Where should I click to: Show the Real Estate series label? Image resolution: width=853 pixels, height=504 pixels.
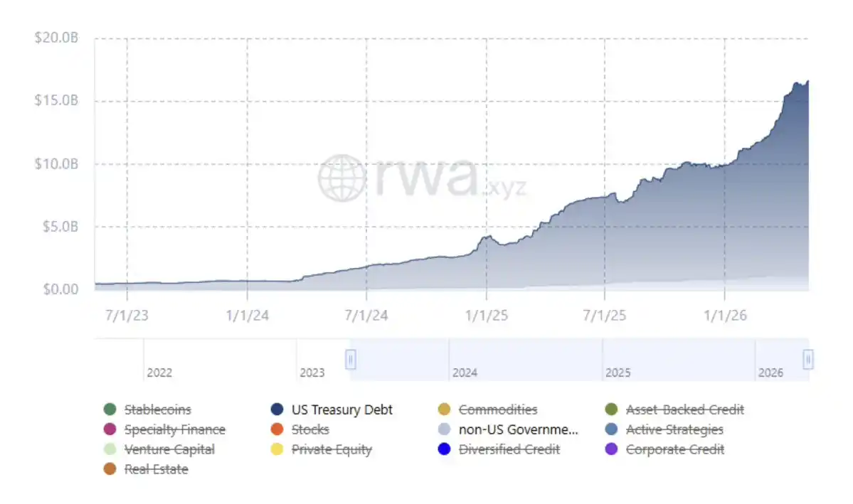pyautogui.click(x=156, y=469)
